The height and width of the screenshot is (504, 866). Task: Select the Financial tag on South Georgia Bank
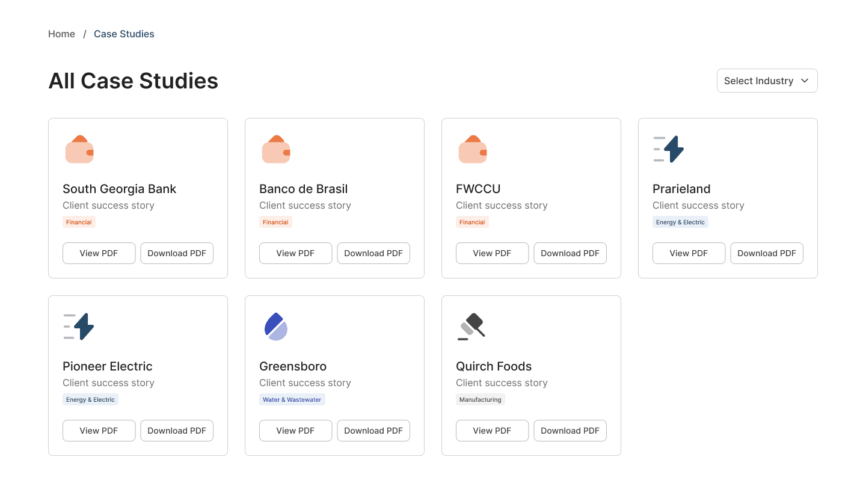[x=79, y=222]
